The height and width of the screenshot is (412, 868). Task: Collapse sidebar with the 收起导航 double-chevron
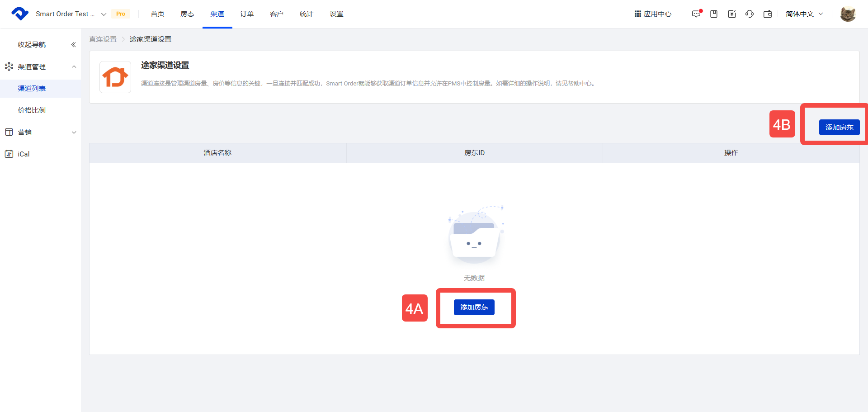(x=73, y=45)
